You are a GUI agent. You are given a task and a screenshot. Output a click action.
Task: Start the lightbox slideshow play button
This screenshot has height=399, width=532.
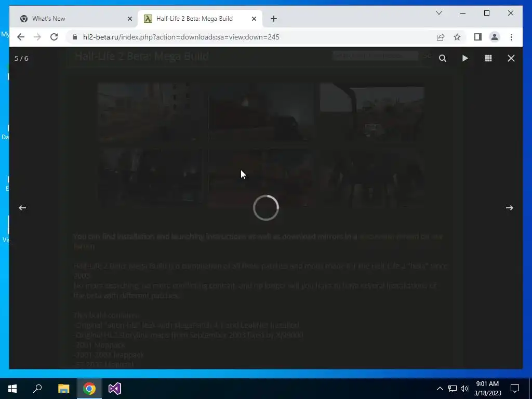click(465, 58)
